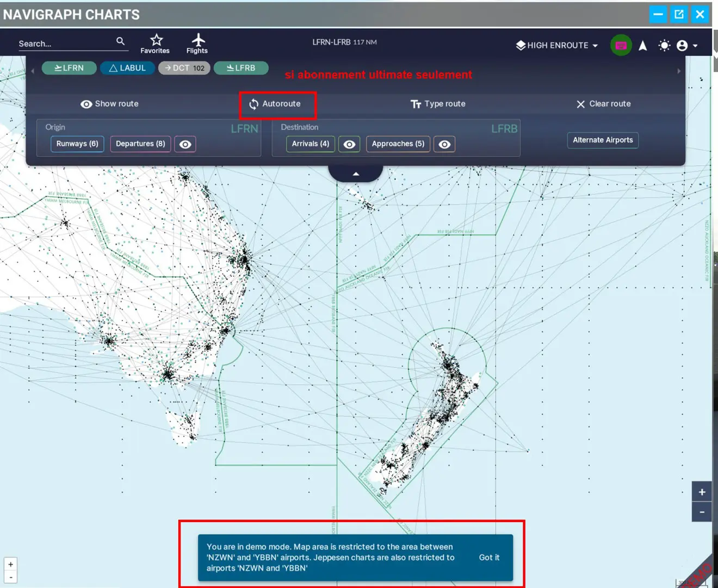Open Departures (8) list
The image size is (718, 588).
[140, 144]
